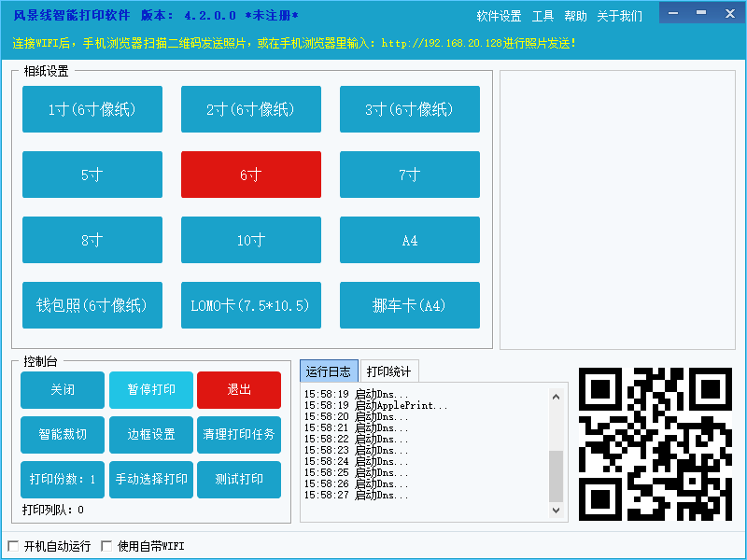The width and height of the screenshot is (747, 560).
Task: Open the 工具 menu
Action: [x=543, y=16]
